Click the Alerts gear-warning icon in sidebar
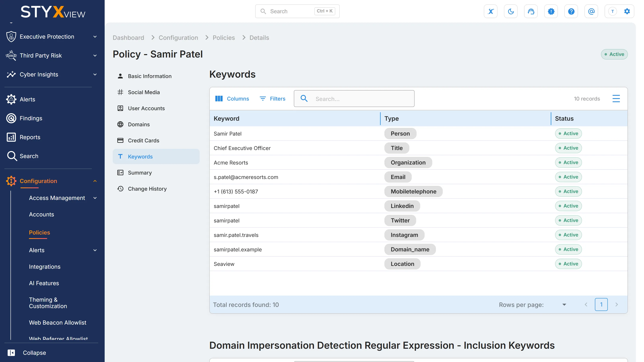This screenshot has height=362, width=644. coord(11,99)
